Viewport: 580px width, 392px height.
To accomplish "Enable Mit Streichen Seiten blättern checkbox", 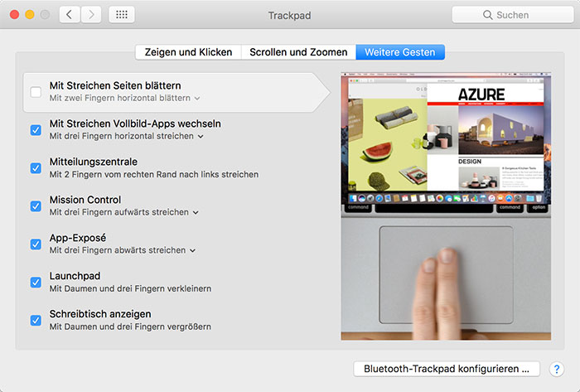I will 36,92.
